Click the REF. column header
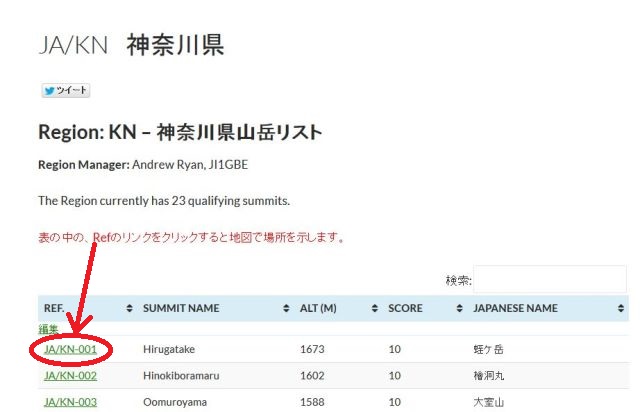640x412 pixels. 54,308
